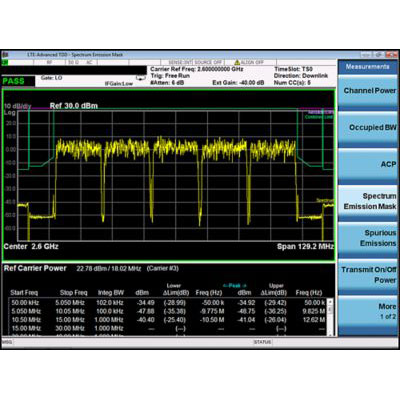The width and height of the screenshot is (400, 400).
Task: Click the Num CC(s): 5 label
Action: [292, 83]
